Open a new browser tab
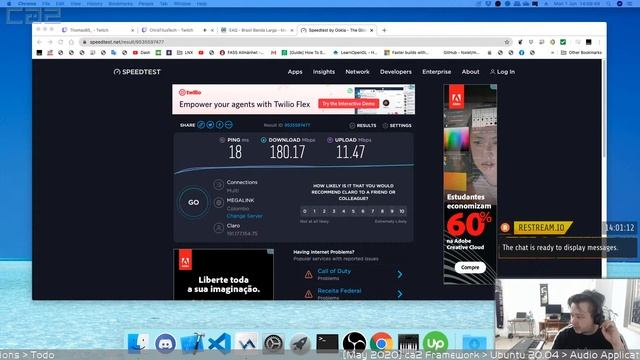The width and height of the screenshot is (640, 360). pyautogui.click(x=384, y=30)
